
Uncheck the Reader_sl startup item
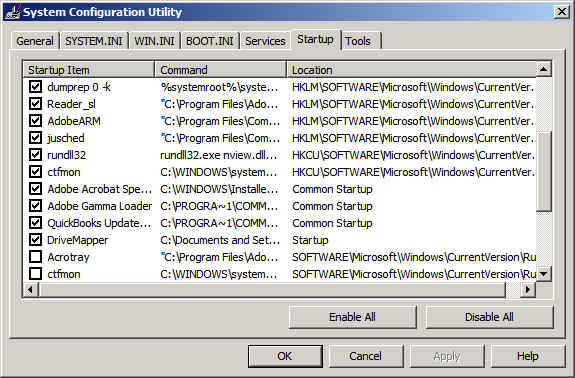click(x=35, y=104)
